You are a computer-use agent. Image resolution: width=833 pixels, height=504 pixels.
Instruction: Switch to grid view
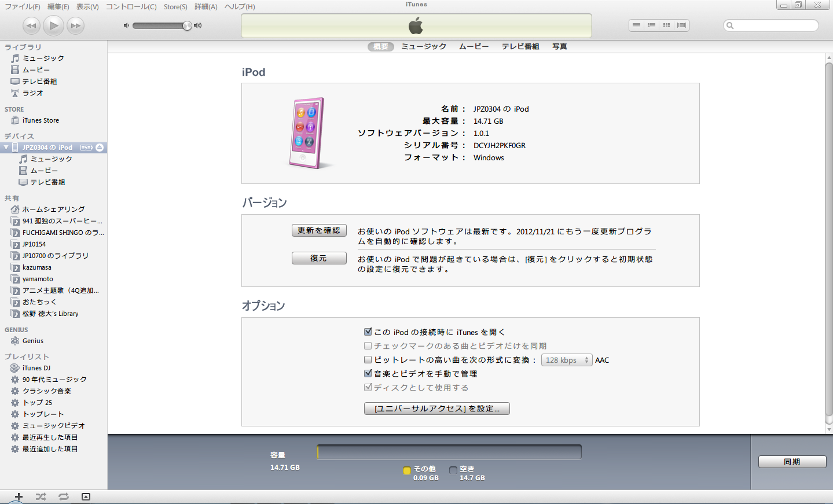pos(666,25)
